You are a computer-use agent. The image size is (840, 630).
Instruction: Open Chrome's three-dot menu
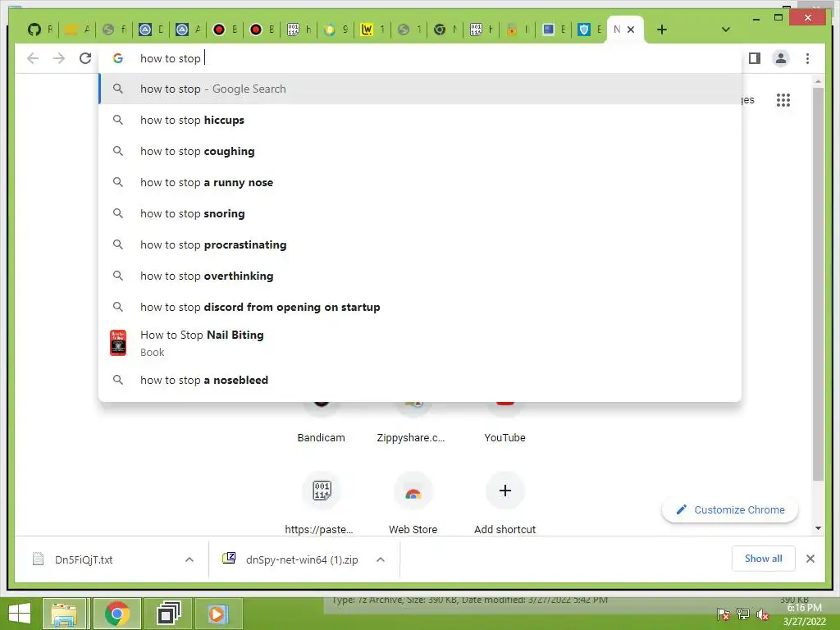pyautogui.click(x=807, y=58)
